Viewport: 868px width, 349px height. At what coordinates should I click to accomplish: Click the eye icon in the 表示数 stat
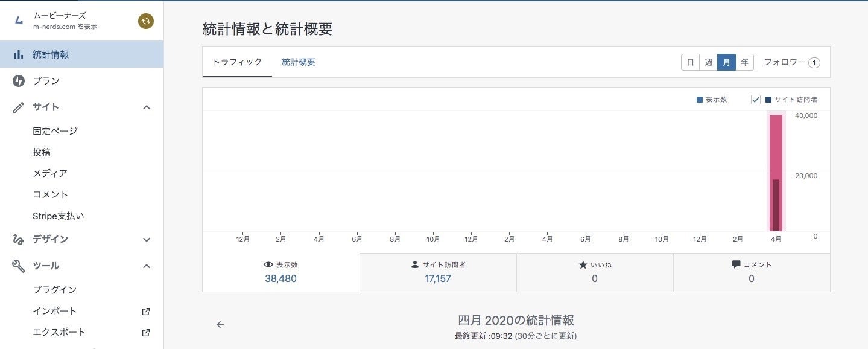268,264
